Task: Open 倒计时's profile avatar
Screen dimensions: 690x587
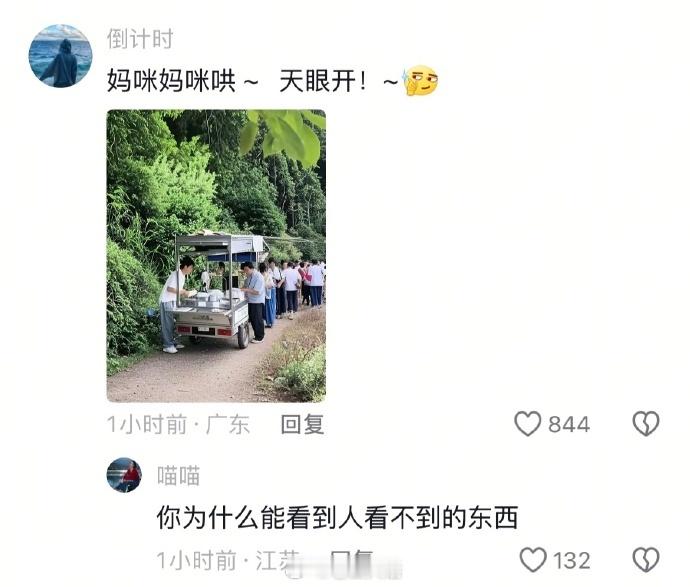Action: click(60, 56)
